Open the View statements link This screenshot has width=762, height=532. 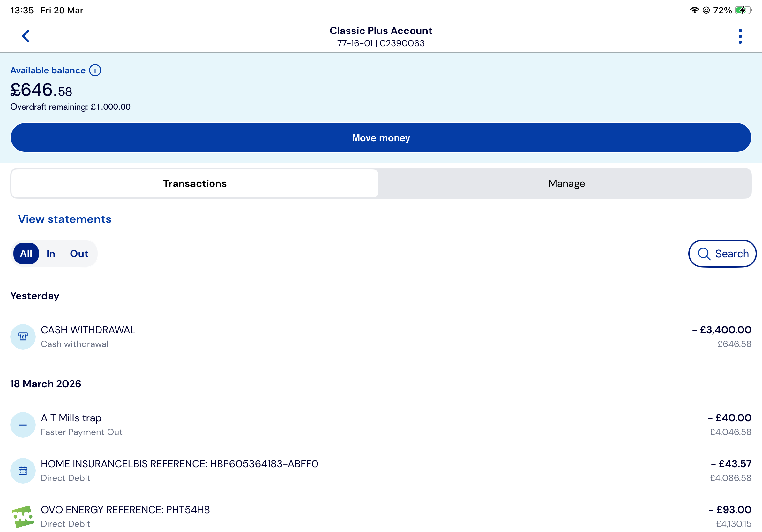pyautogui.click(x=65, y=219)
